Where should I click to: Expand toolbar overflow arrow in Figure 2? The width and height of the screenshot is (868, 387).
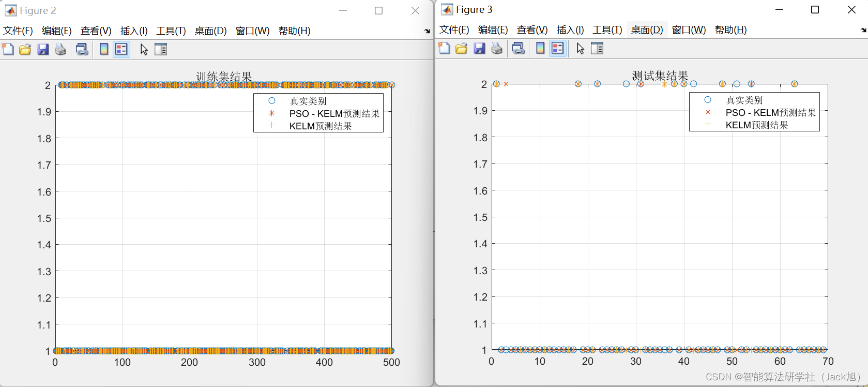[x=427, y=31]
